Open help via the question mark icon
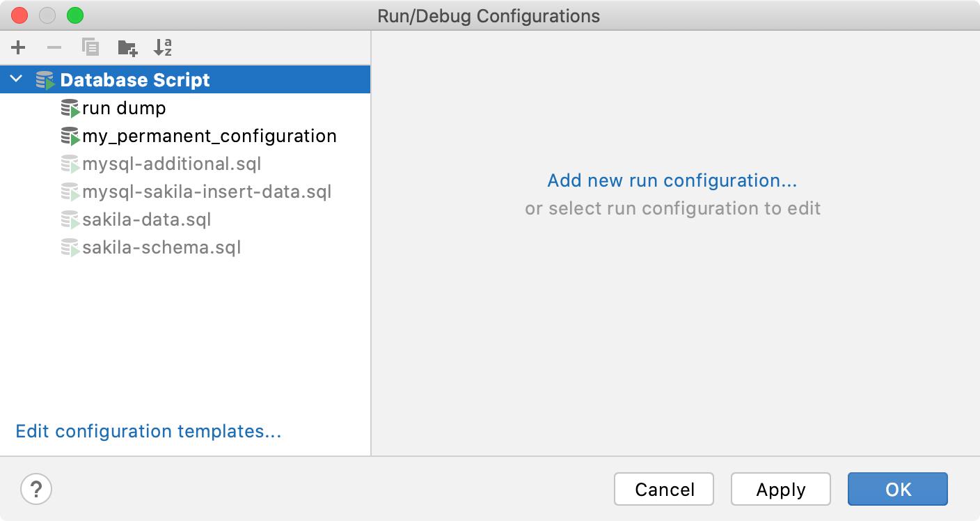The image size is (980, 521). 36,489
